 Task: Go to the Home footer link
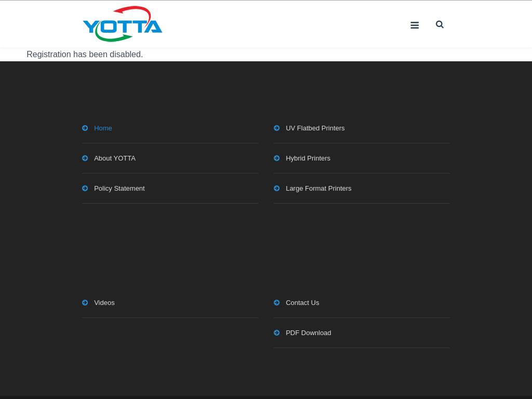coord(103,128)
